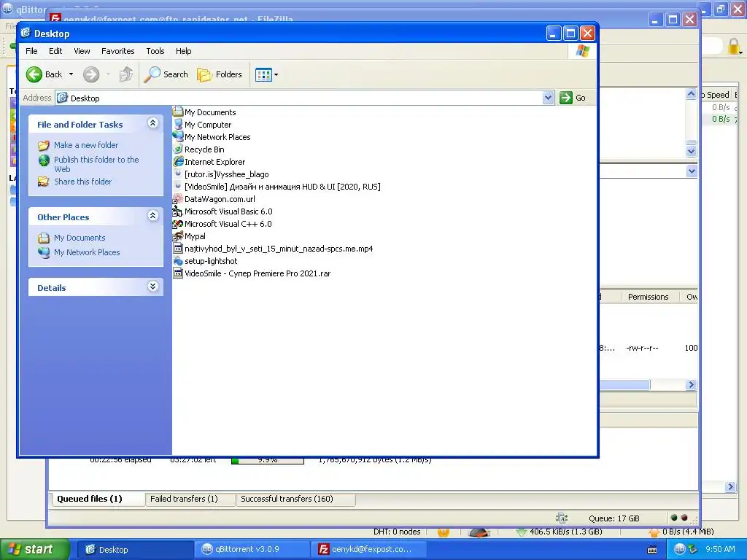This screenshot has width=747, height=560.
Task: Toggle the Folders pane button
Action: point(220,74)
